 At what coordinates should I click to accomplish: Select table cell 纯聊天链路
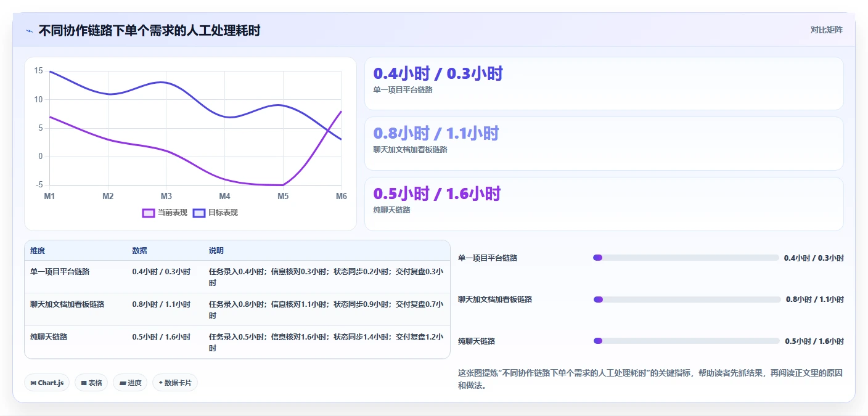coord(49,336)
